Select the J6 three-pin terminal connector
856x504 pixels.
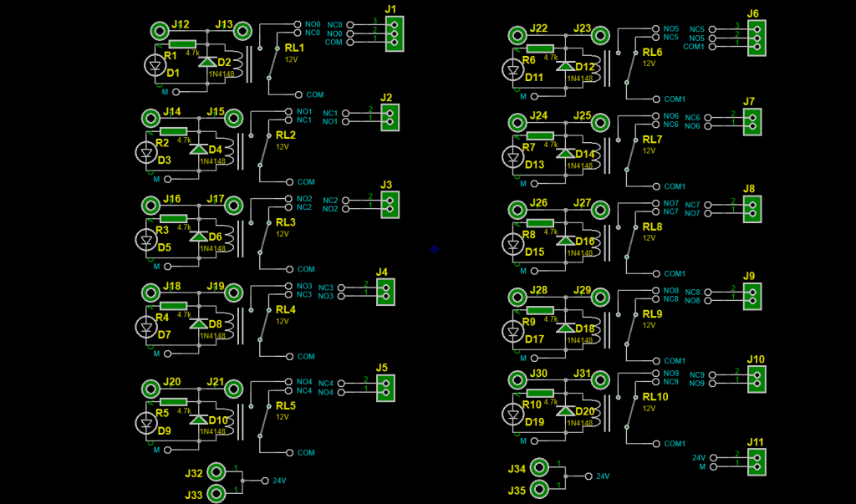757,38
